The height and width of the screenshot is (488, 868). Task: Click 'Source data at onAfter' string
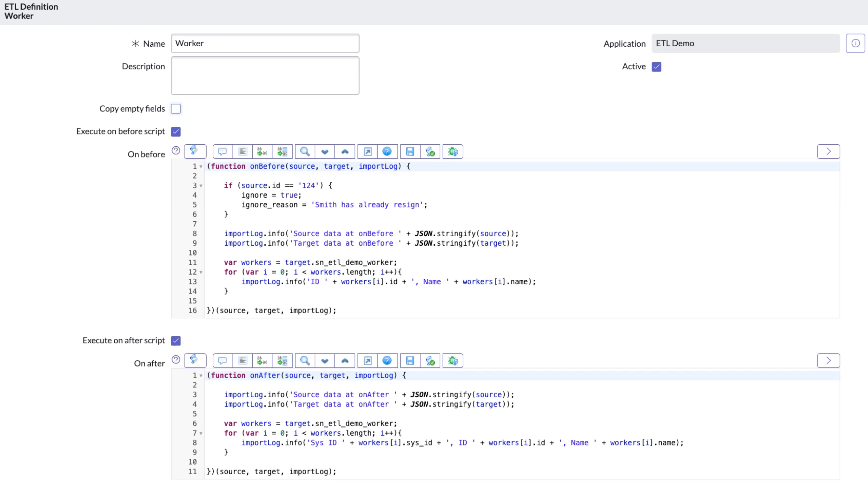point(343,395)
